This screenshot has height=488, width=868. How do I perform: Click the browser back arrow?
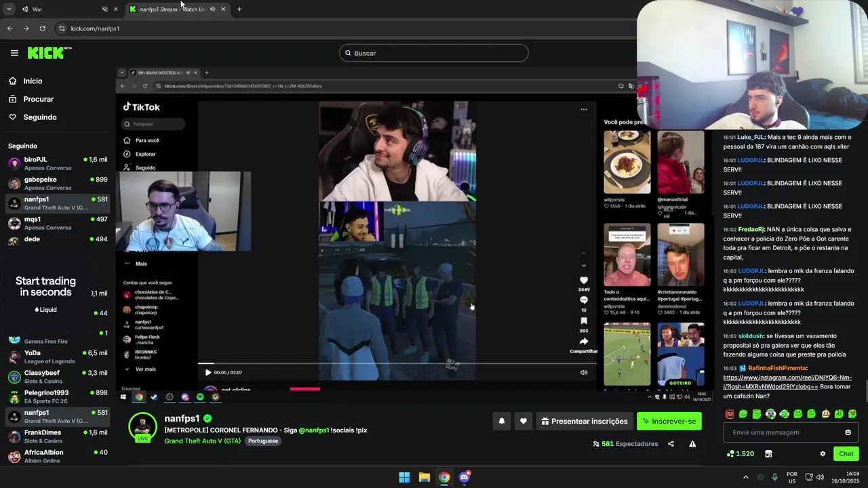pos(9,28)
